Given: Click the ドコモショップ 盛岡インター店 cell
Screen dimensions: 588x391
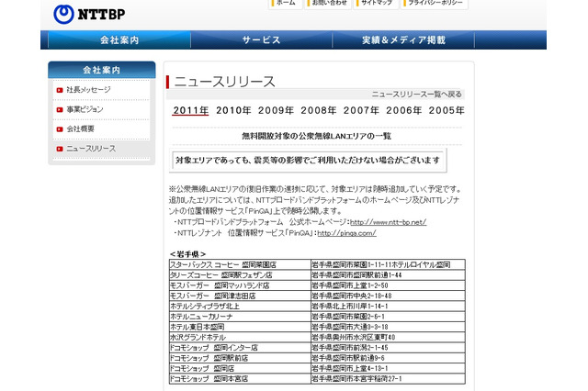Looking at the screenshot, I should coord(240,348).
